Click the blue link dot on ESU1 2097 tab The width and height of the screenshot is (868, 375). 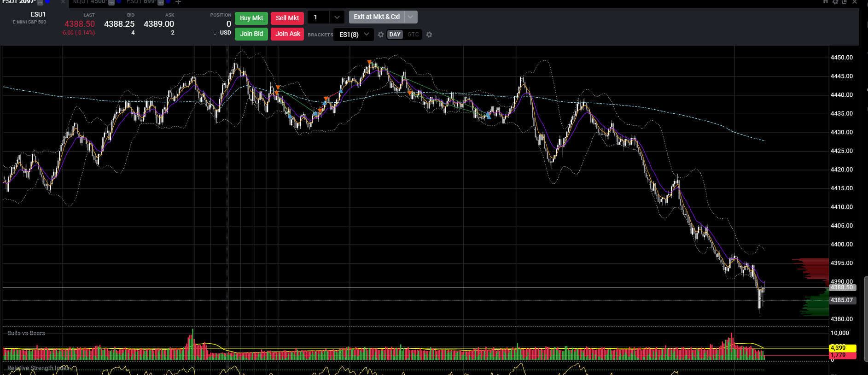tap(47, 2)
